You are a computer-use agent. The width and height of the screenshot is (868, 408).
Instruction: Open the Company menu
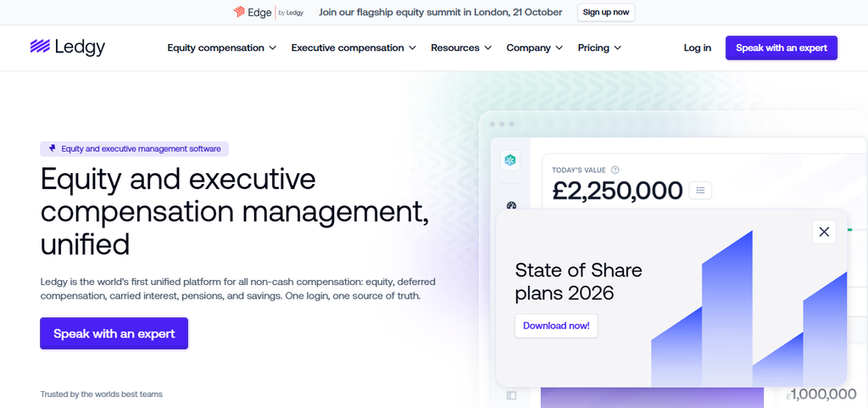click(x=535, y=48)
